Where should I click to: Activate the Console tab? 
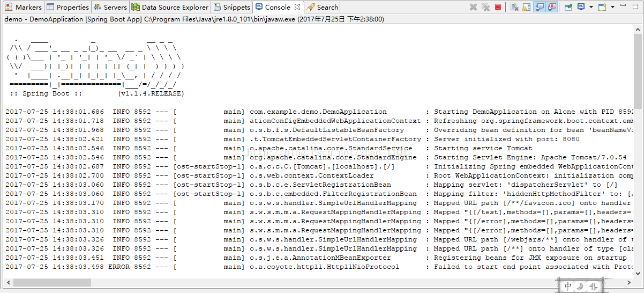278,7
